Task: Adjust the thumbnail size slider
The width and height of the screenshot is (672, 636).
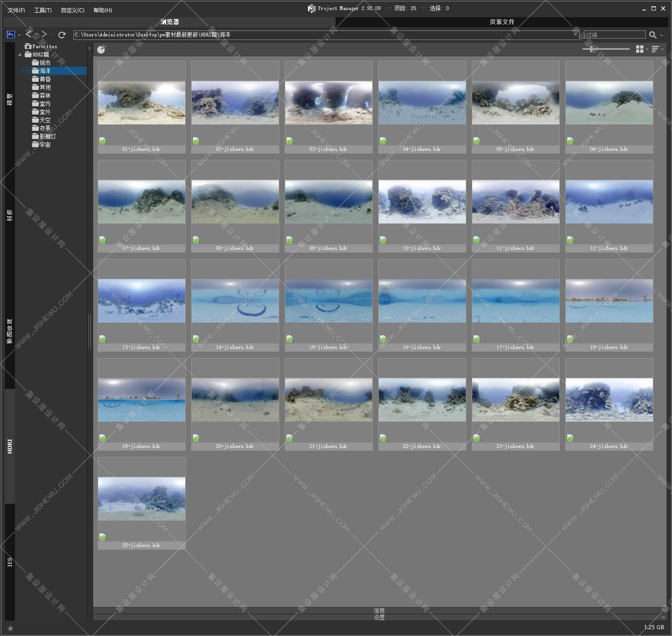Action: point(591,49)
